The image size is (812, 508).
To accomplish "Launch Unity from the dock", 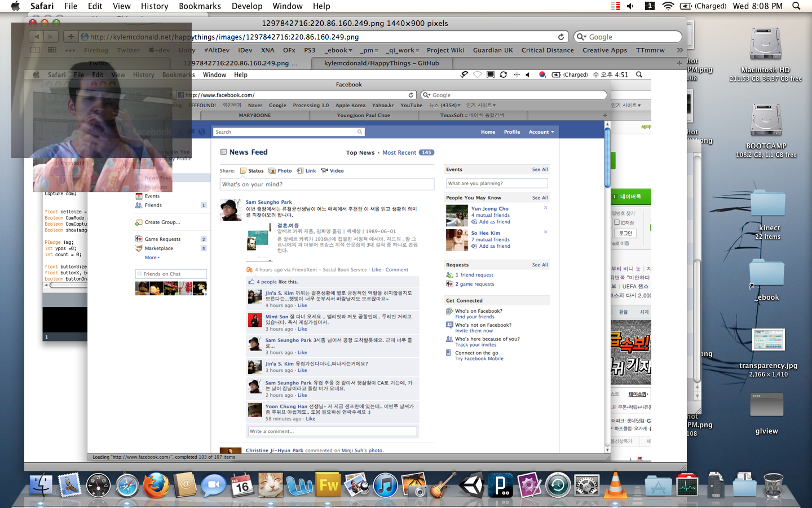I will coord(472,485).
